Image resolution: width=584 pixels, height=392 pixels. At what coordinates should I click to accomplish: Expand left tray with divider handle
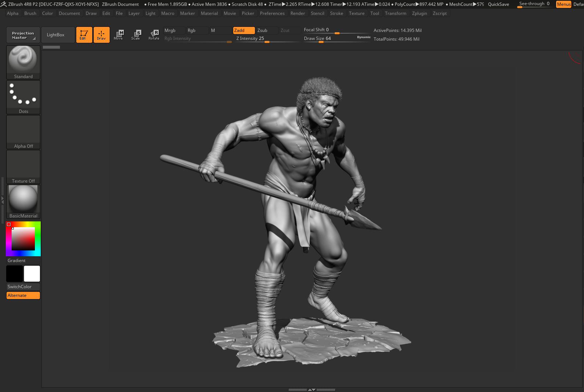tap(2, 200)
